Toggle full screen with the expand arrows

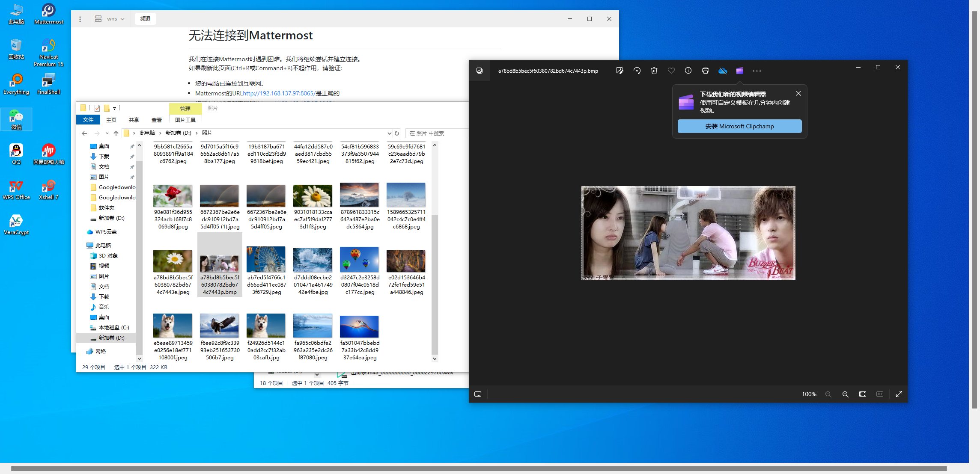(899, 394)
